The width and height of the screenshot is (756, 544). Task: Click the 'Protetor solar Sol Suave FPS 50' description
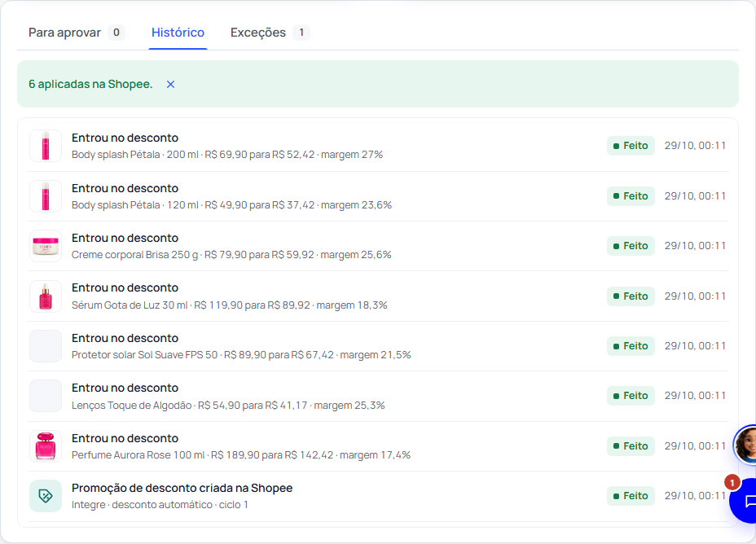241,355
